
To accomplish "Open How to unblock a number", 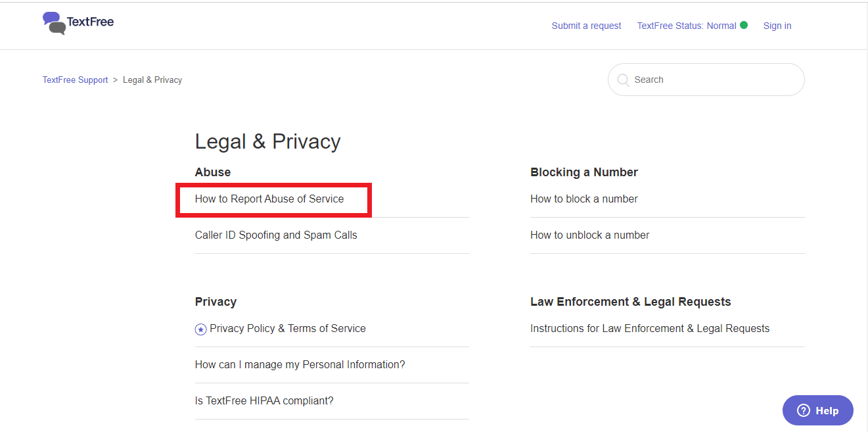I will click(590, 235).
